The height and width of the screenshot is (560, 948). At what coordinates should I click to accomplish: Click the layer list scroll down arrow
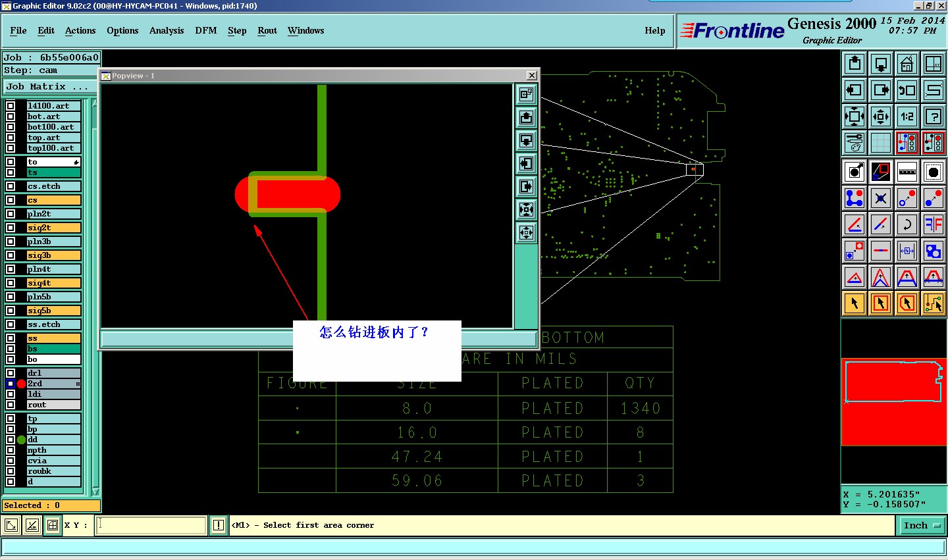95,492
